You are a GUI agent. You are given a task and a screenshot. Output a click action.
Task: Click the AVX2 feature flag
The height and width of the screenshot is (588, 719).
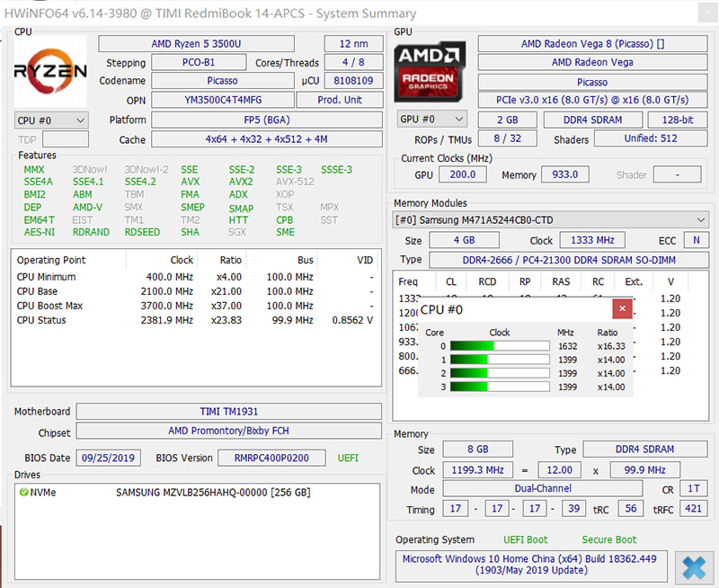241,183
